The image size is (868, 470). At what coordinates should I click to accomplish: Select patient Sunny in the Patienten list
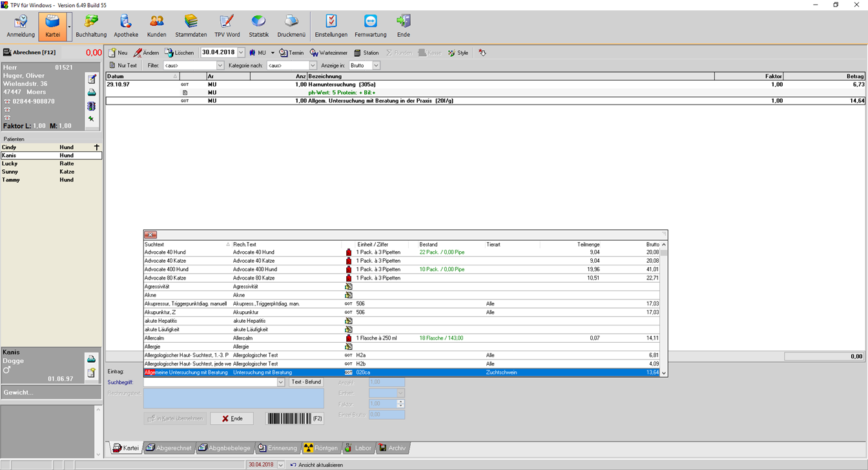tap(10, 172)
